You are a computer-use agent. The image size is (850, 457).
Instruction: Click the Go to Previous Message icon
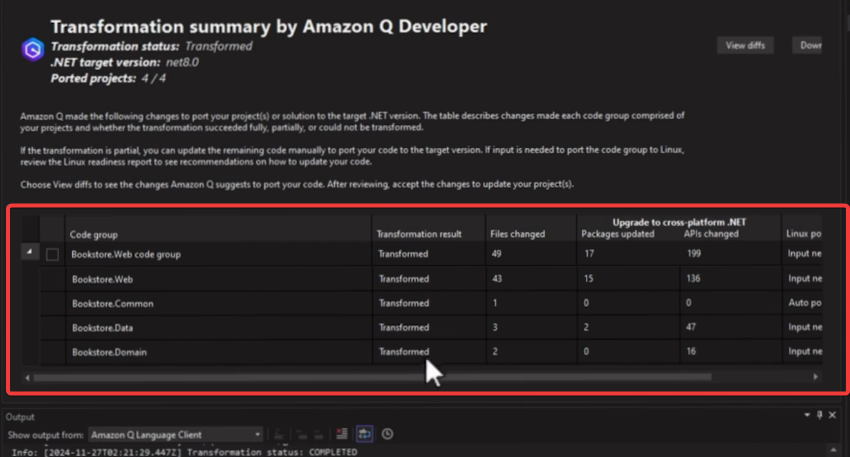click(301, 434)
